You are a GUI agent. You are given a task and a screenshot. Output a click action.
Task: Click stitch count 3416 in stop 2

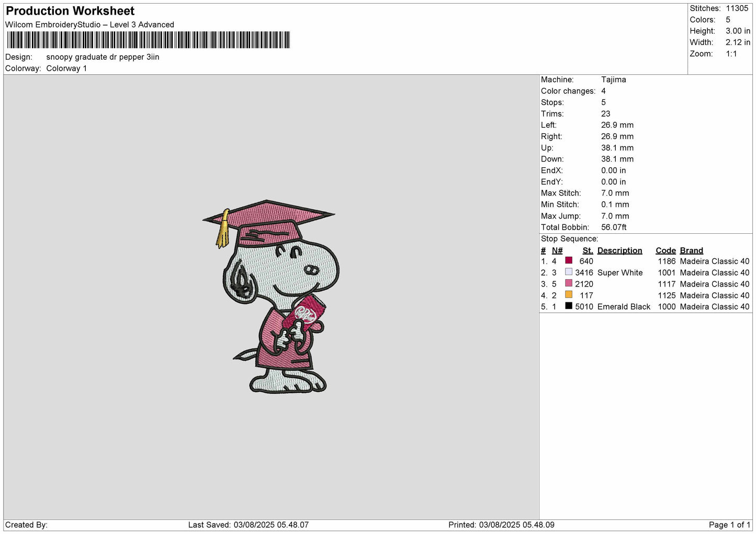[x=584, y=273]
